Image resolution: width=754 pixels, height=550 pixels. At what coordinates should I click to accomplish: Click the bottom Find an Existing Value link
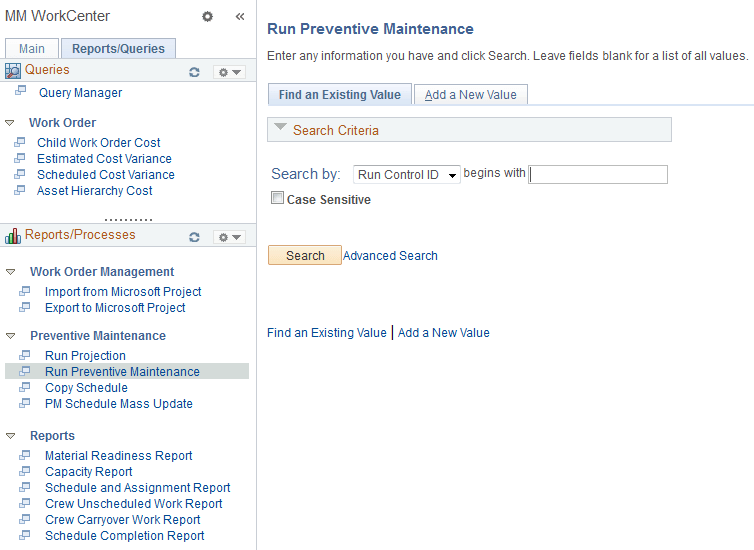tap(327, 333)
